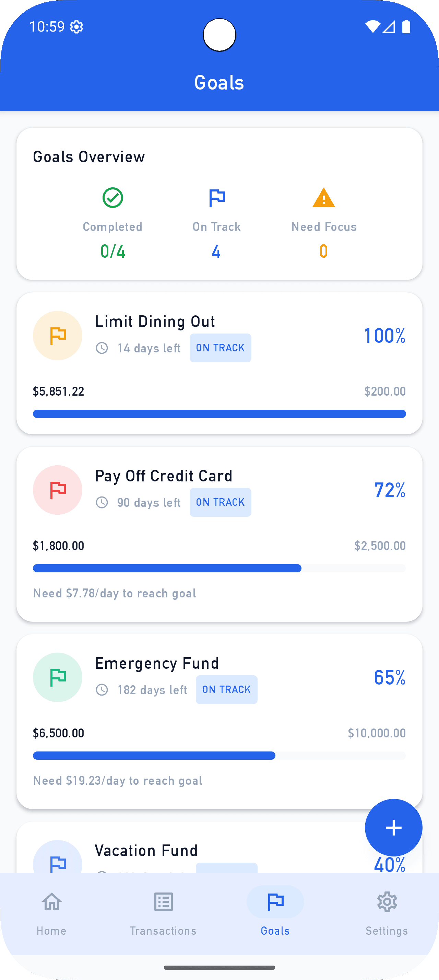The width and height of the screenshot is (439, 980).
Task: Click the Emergency Fund progress bar
Action: click(219, 756)
